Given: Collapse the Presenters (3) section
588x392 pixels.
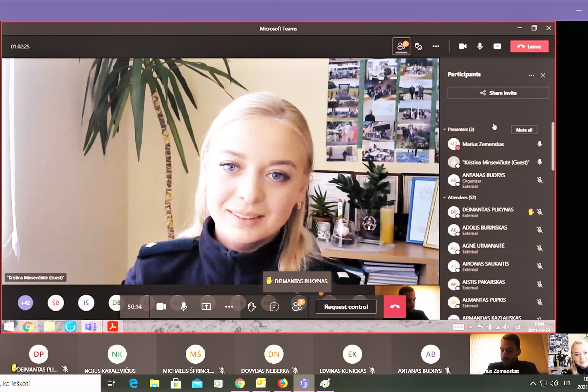Looking at the screenshot, I should pos(445,129).
